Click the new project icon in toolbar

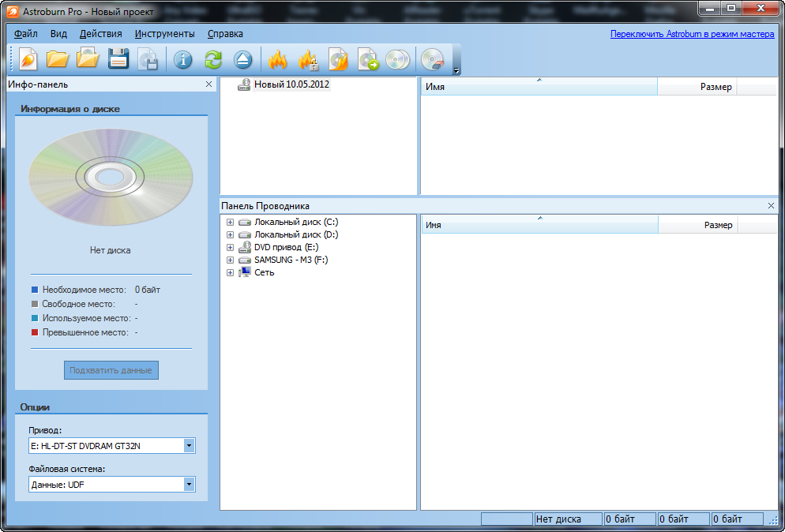28,59
